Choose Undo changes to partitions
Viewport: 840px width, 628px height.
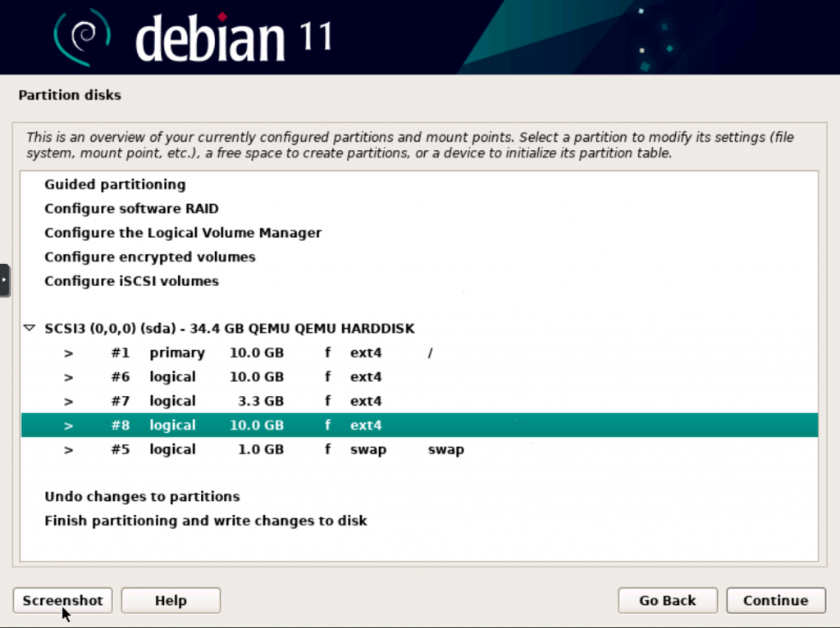click(142, 497)
